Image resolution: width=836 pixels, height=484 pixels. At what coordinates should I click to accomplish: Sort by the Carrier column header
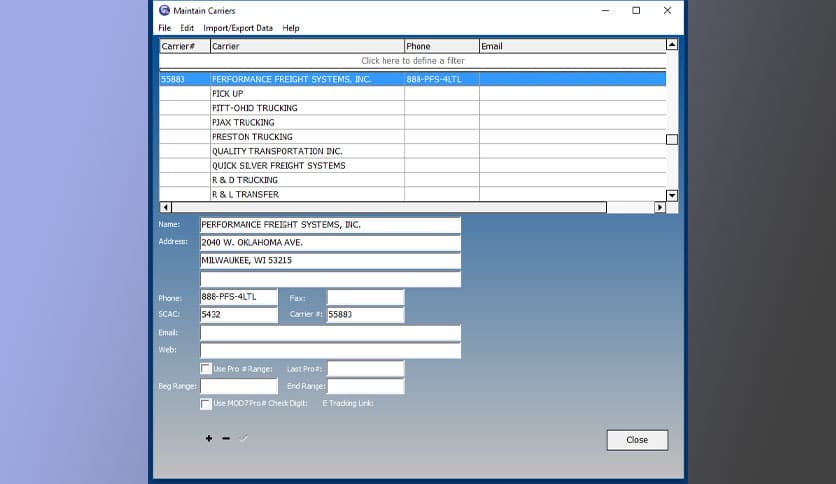click(x=306, y=46)
